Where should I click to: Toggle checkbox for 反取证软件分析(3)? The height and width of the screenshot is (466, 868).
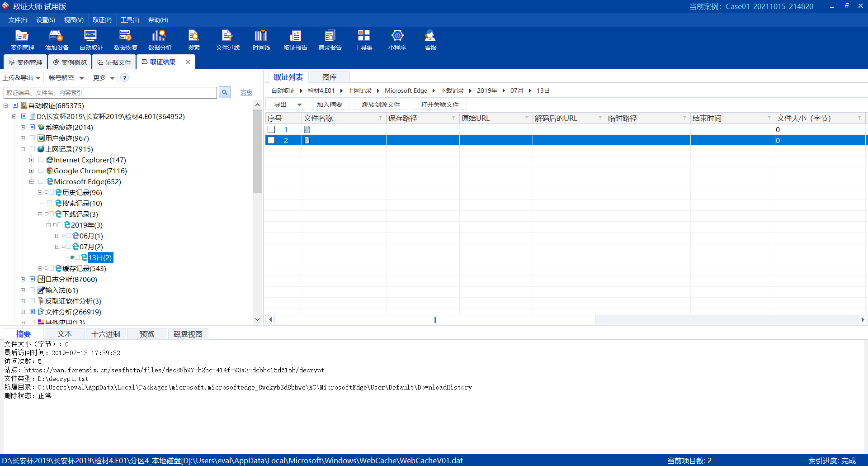click(x=32, y=301)
